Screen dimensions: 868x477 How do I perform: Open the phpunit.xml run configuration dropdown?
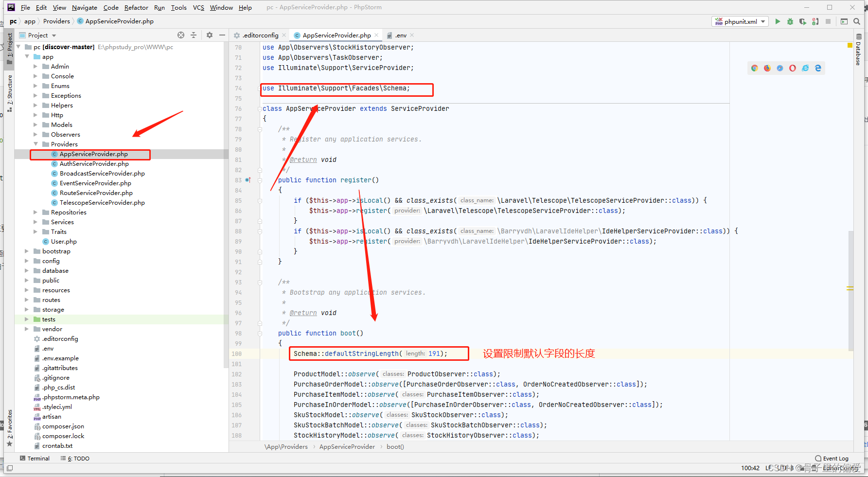[741, 21]
